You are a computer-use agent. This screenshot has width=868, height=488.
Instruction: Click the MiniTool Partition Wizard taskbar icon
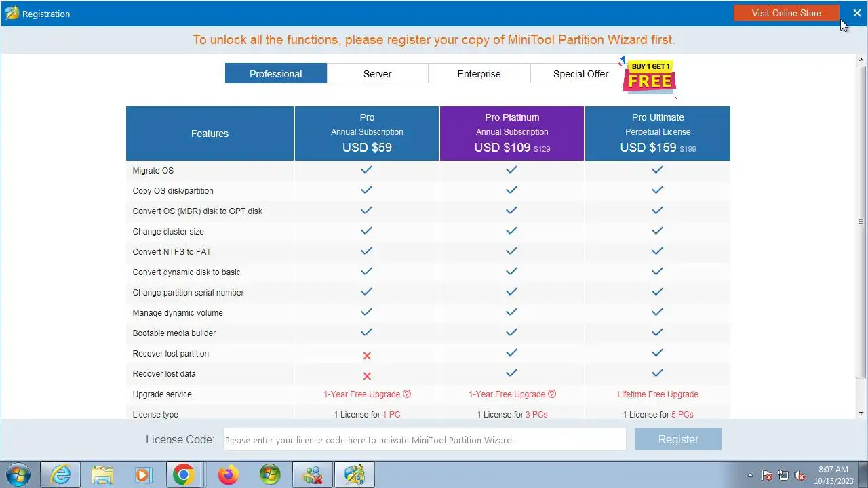pyautogui.click(x=355, y=474)
